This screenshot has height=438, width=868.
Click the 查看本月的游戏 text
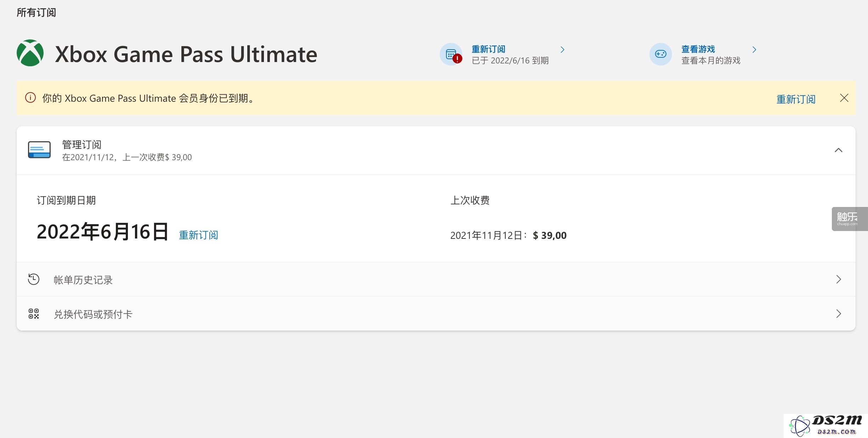[711, 61]
